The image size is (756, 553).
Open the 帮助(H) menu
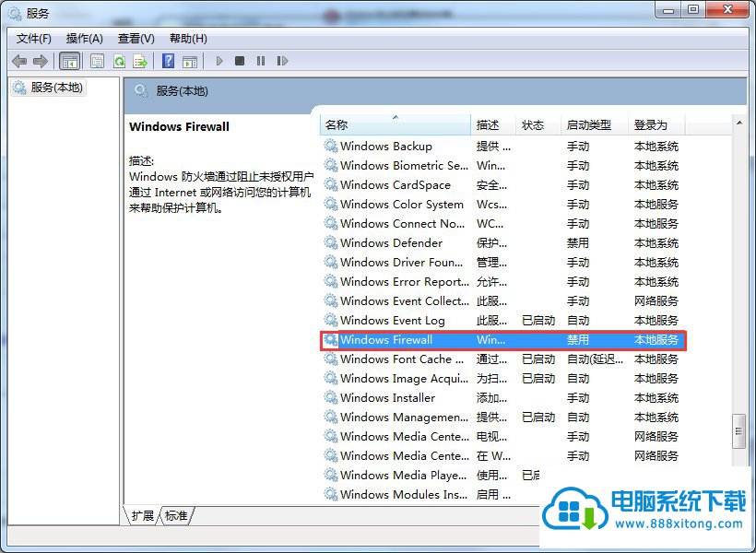[188, 39]
